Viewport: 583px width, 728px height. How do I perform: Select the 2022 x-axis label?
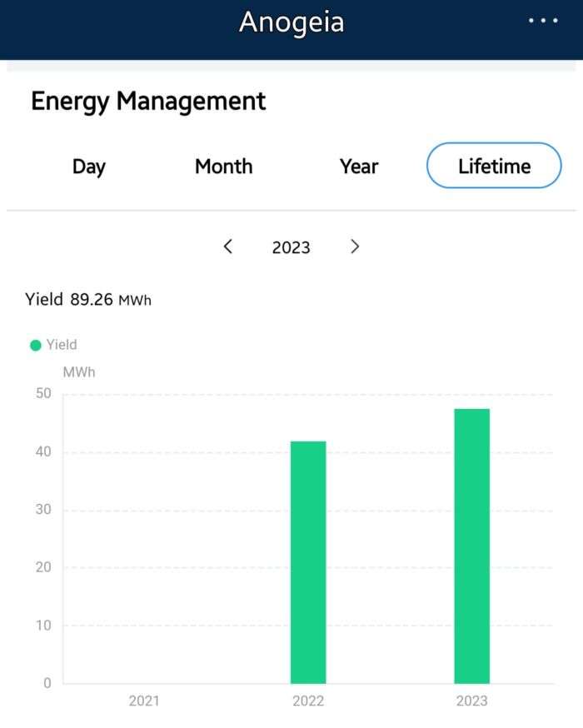(x=308, y=701)
